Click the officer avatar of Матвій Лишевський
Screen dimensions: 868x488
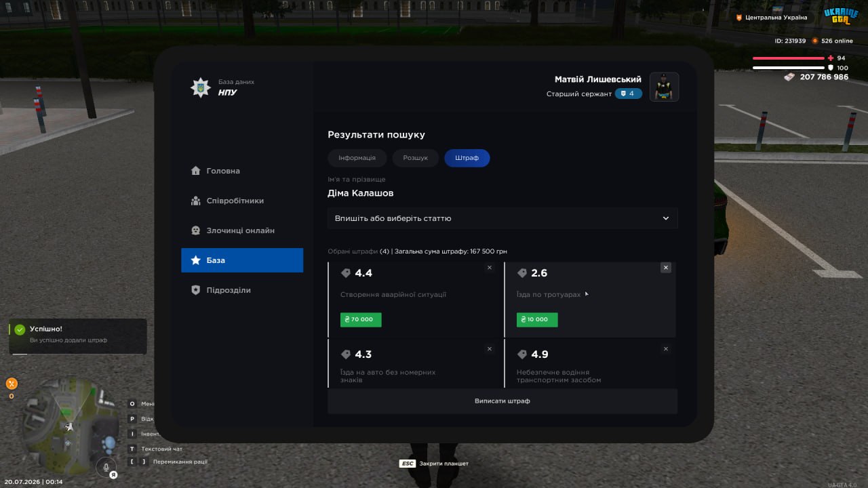pos(665,87)
